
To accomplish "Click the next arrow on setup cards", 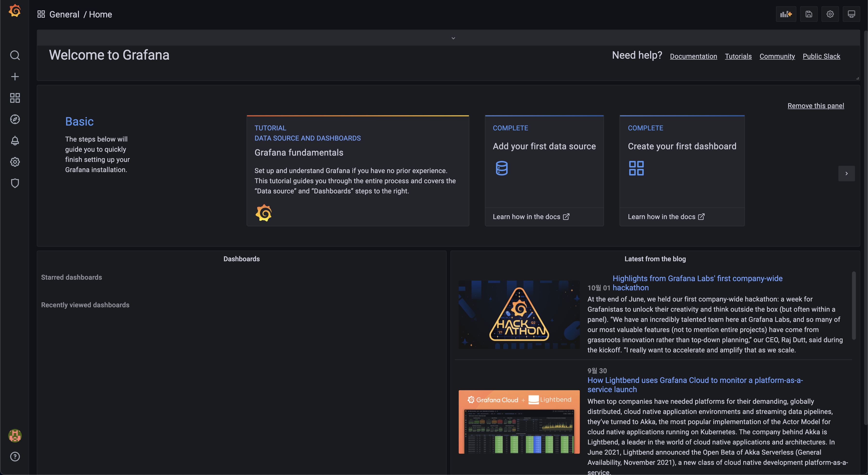I will (x=846, y=174).
